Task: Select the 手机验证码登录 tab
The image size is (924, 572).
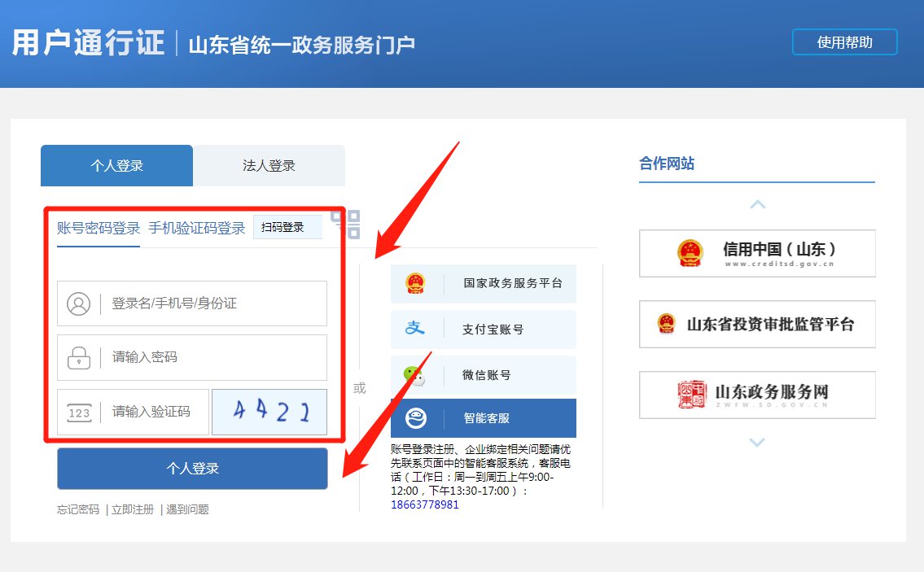Action: pyautogui.click(x=197, y=228)
